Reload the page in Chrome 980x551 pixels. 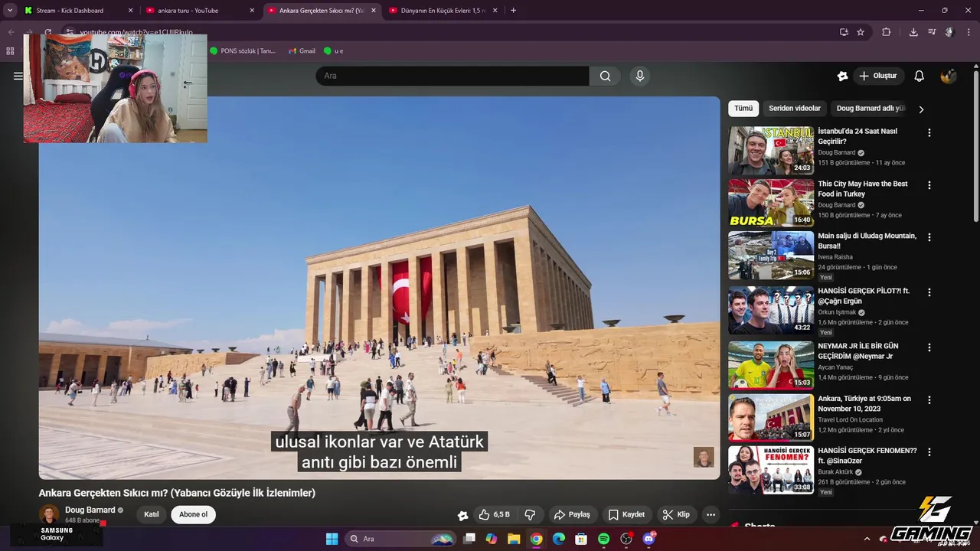click(47, 32)
